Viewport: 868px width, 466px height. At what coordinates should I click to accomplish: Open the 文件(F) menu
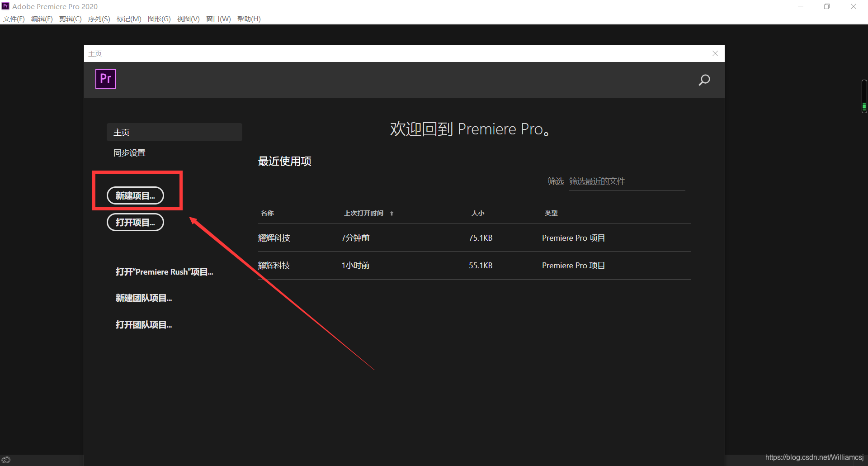pos(14,19)
